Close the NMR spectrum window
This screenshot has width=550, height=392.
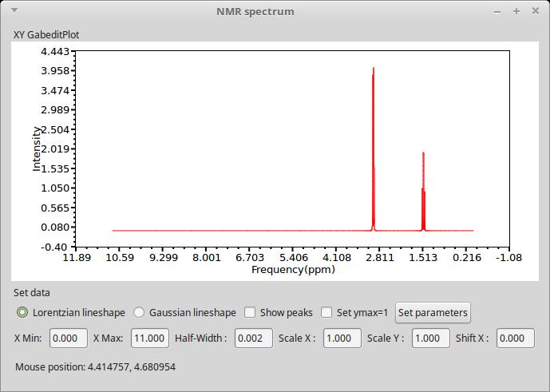point(535,11)
